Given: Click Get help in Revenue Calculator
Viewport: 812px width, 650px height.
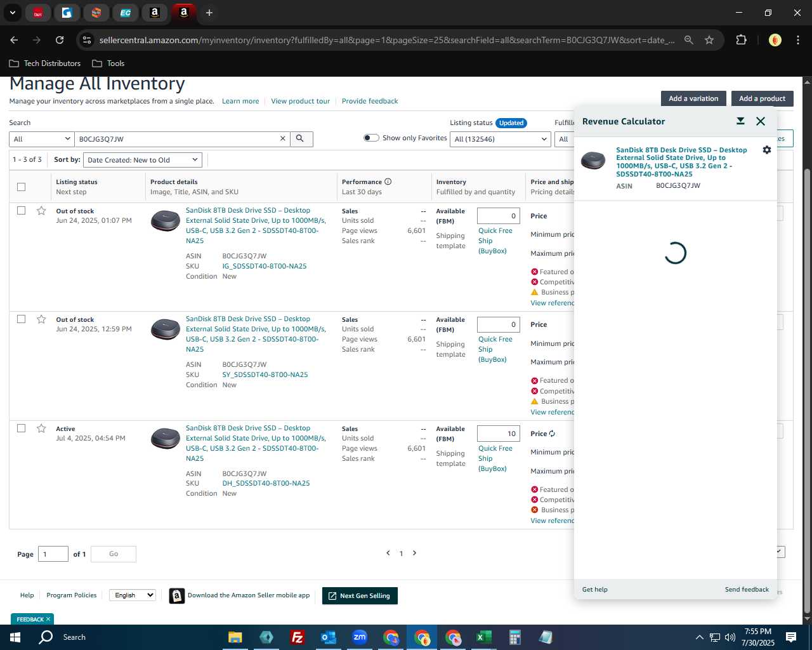Looking at the screenshot, I should tap(595, 589).
